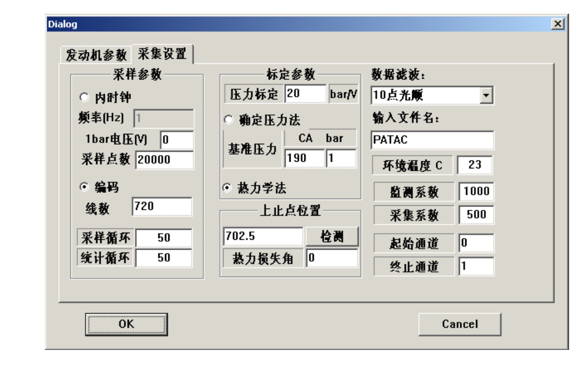Click the 输入文件名 field containing PATAC

point(432,140)
